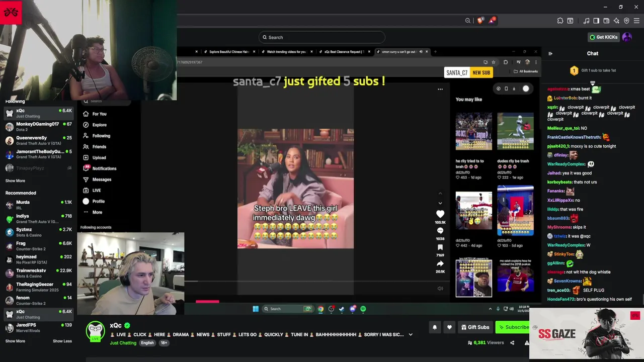Switch to Watch trending videos for you tab
This screenshot has width=644, height=362.
pos(286,51)
